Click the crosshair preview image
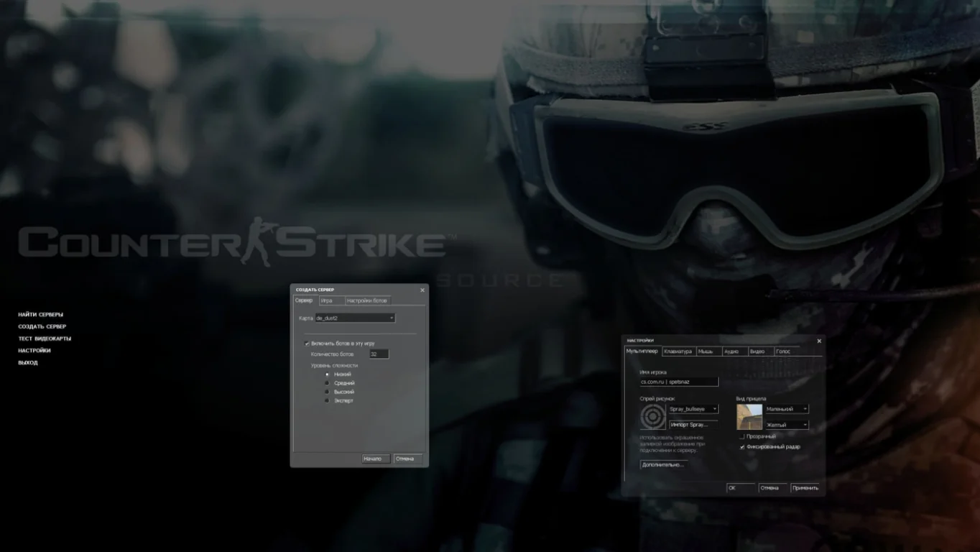 click(749, 417)
